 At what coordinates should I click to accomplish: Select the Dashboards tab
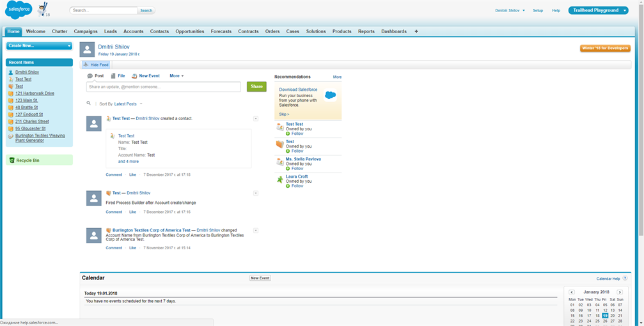(394, 31)
